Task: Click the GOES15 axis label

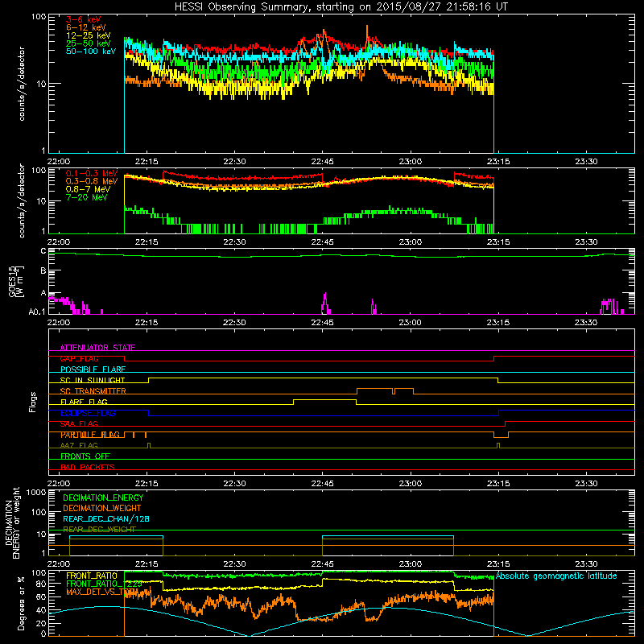Action: pyautogui.click(x=16, y=281)
